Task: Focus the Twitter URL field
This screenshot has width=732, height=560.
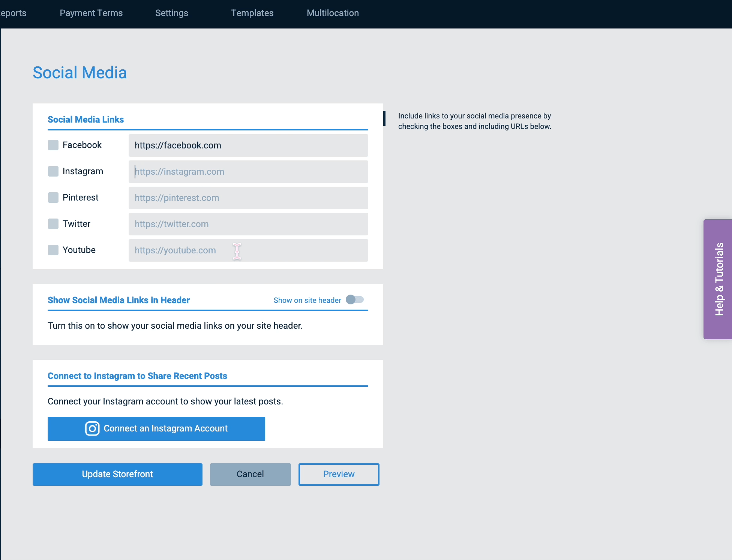Action: [248, 224]
